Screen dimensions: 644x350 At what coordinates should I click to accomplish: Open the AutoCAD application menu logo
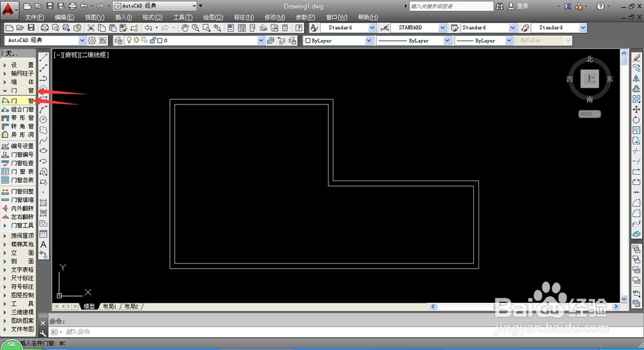(x=9, y=8)
